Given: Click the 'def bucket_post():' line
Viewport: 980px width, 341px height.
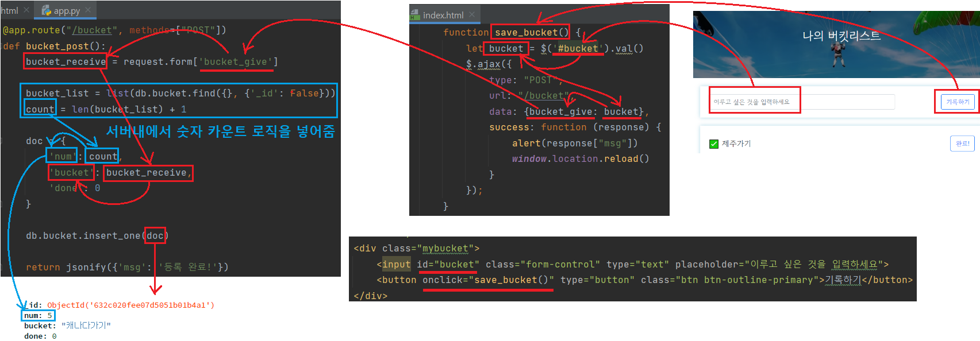Looking at the screenshot, I should pos(54,46).
